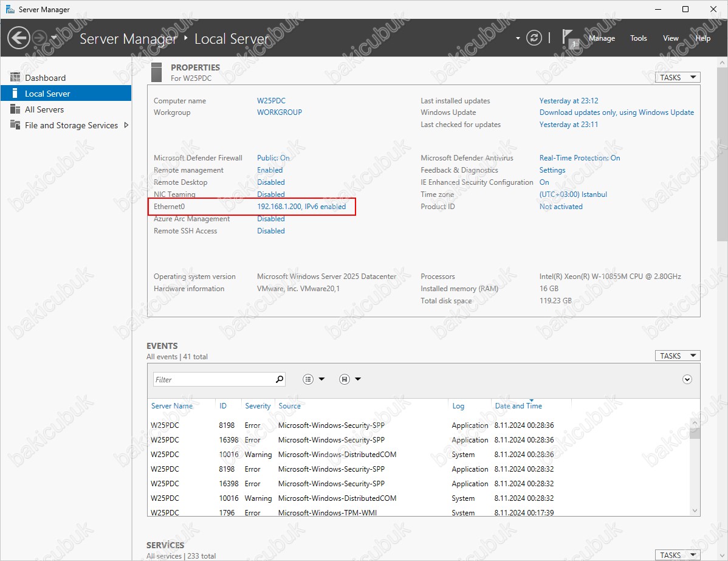The image size is (728, 561).
Task: Open firewall setting Public: On
Action: tap(273, 158)
